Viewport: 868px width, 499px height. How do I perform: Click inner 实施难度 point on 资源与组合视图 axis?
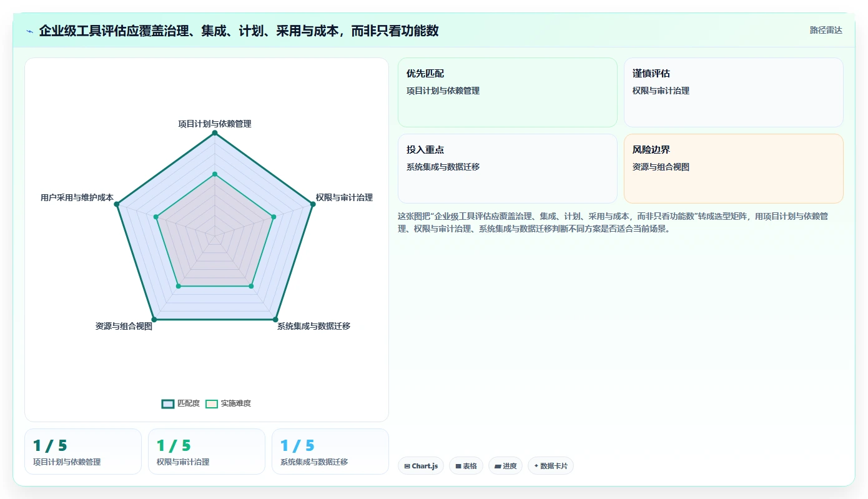coord(179,286)
